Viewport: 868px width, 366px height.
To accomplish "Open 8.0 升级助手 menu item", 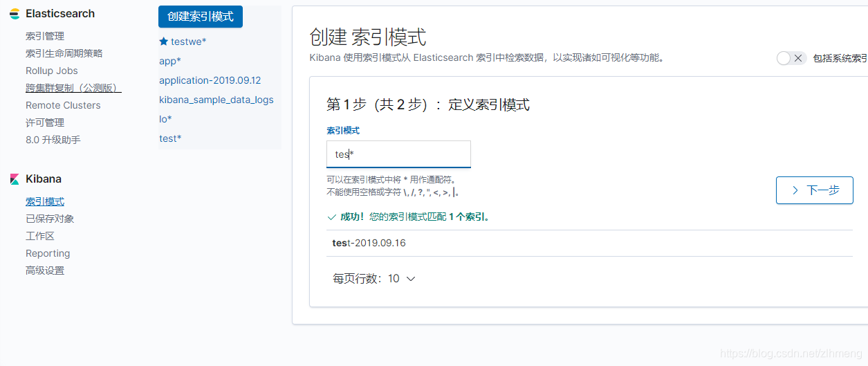I will (x=53, y=140).
